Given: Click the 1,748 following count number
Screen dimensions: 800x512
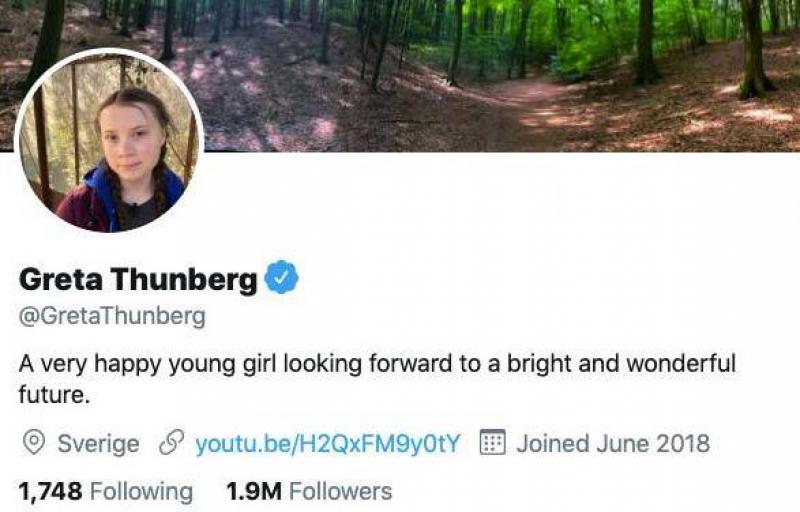Looking at the screenshot, I should click(x=50, y=491).
